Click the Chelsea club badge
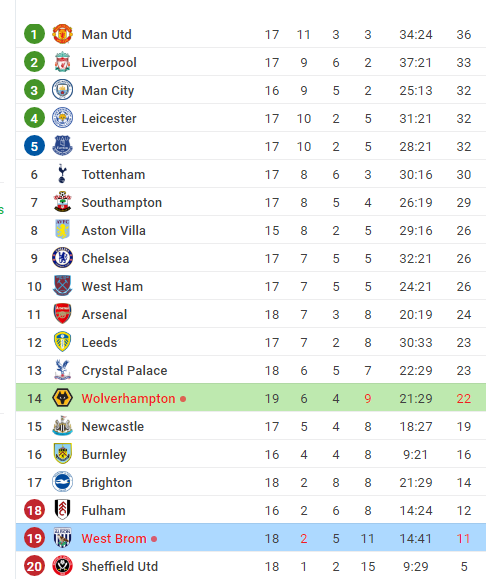Image resolution: width=497 pixels, height=579 pixels. click(x=62, y=258)
